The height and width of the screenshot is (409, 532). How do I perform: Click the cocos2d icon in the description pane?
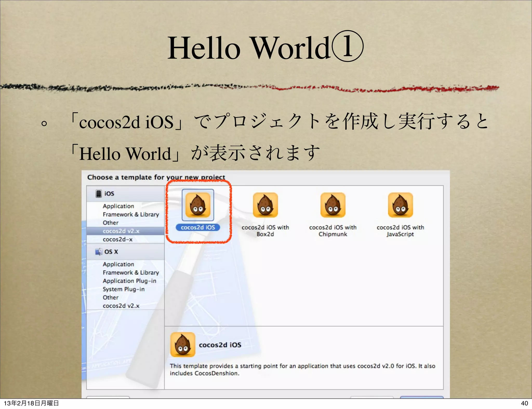pyautogui.click(x=183, y=345)
